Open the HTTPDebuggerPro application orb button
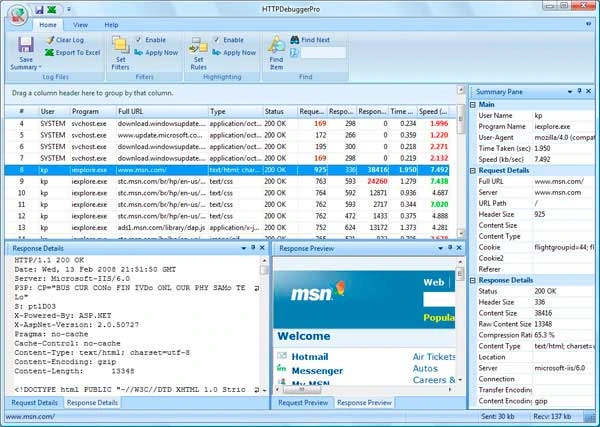 [18, 15]
